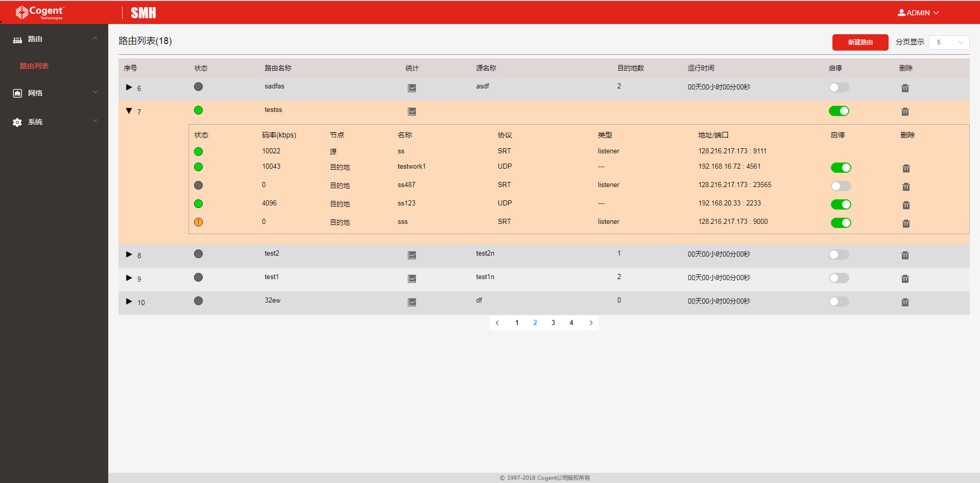Click grey status dot of route sadfas

pyautogui.click(x=198, y=86)
